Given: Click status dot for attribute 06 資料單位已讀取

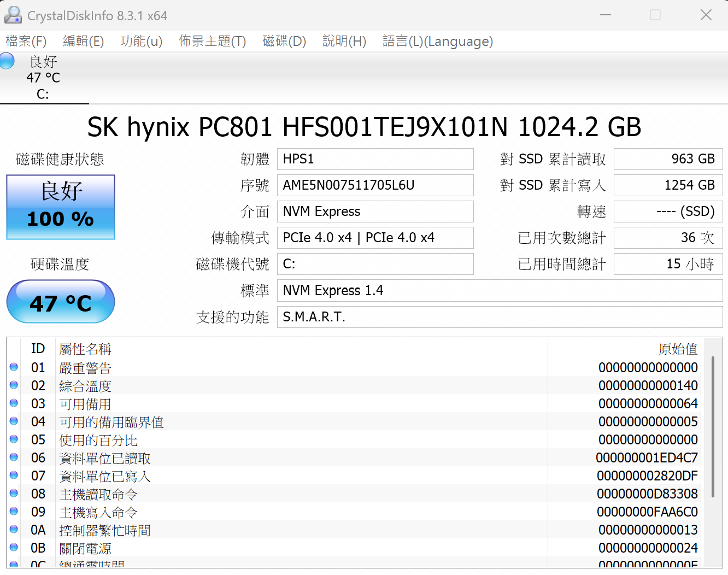Looking at the screenshot, I should 14,457.
